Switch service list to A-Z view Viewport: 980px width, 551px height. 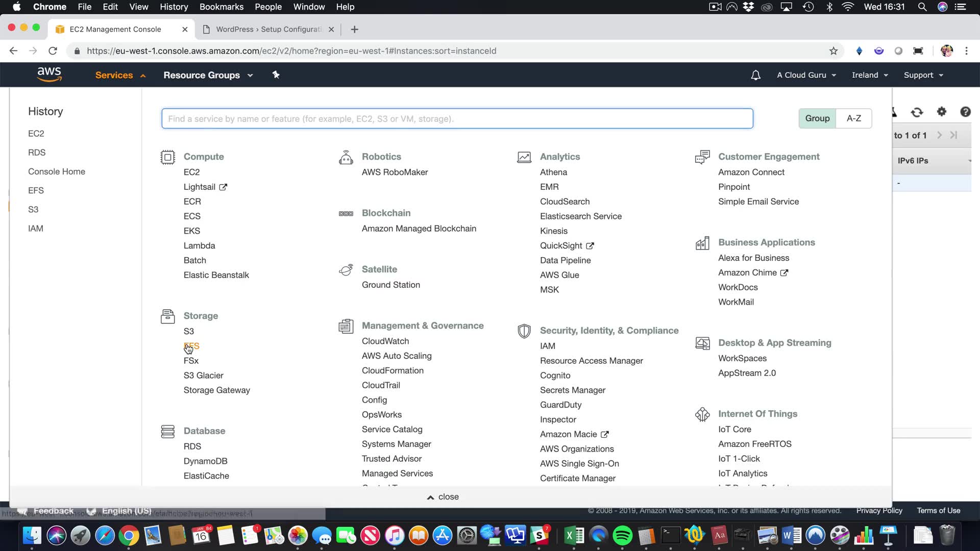[x=853, y=118]
